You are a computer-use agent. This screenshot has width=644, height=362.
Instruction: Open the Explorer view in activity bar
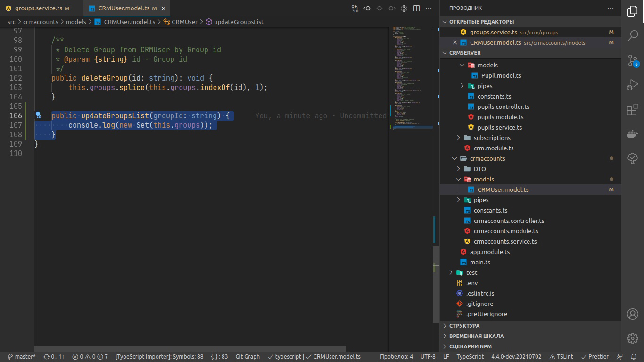(633, 11)
